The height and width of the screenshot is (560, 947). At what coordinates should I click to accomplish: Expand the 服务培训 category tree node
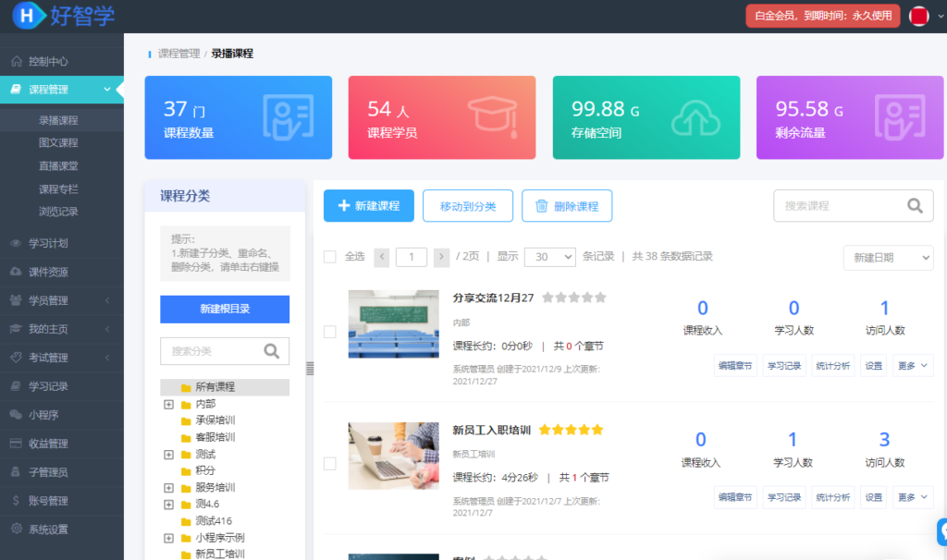pos(169,488)
